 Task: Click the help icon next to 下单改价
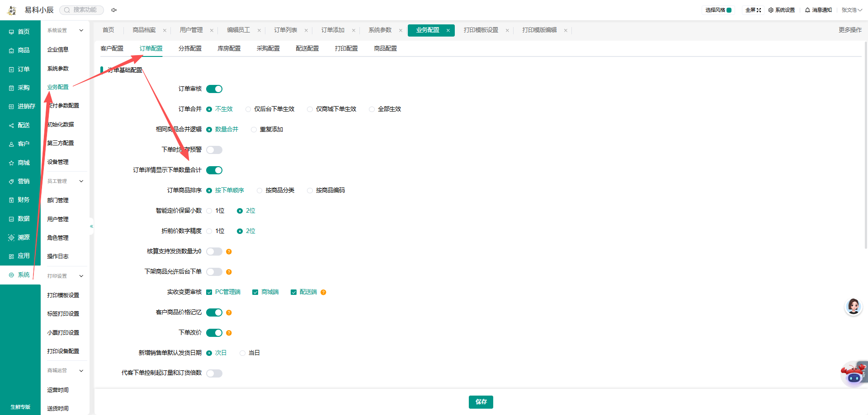click(229, 333)
